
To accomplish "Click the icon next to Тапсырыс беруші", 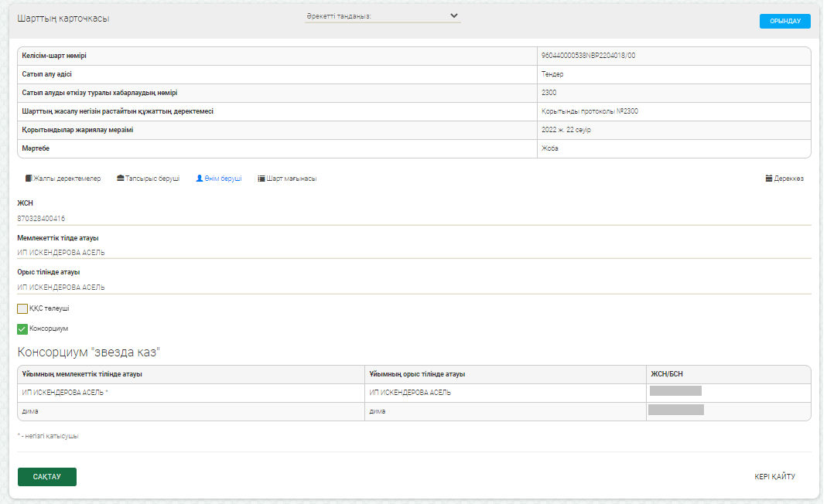I will (121, 179).
